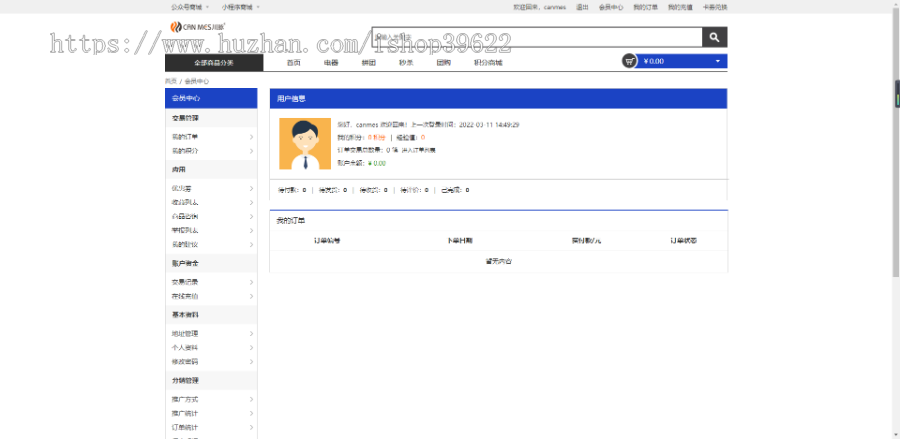Click chevron beside 我的订单 in sidebar
This screenshot has height=439, width=900.
pos(251,137)
